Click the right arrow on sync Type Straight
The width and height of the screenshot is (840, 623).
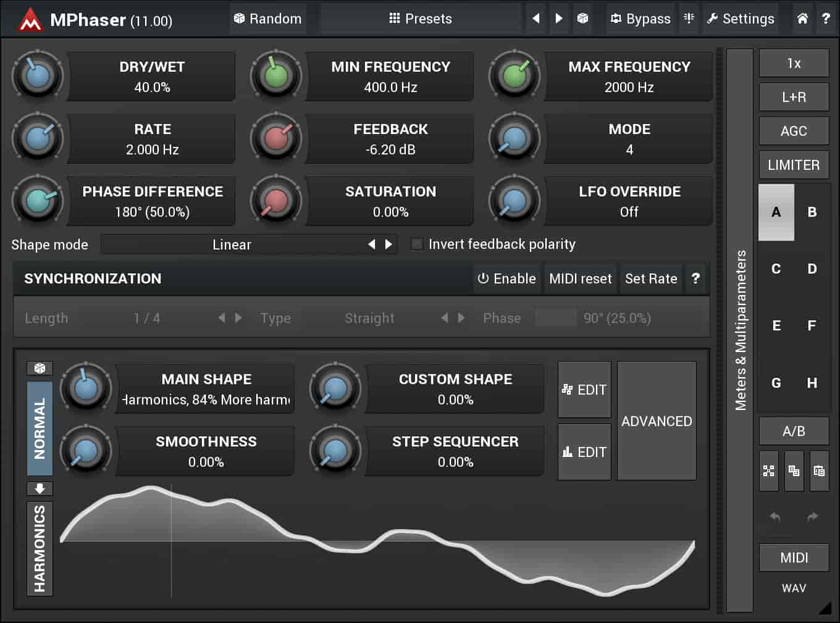[461, 318]
